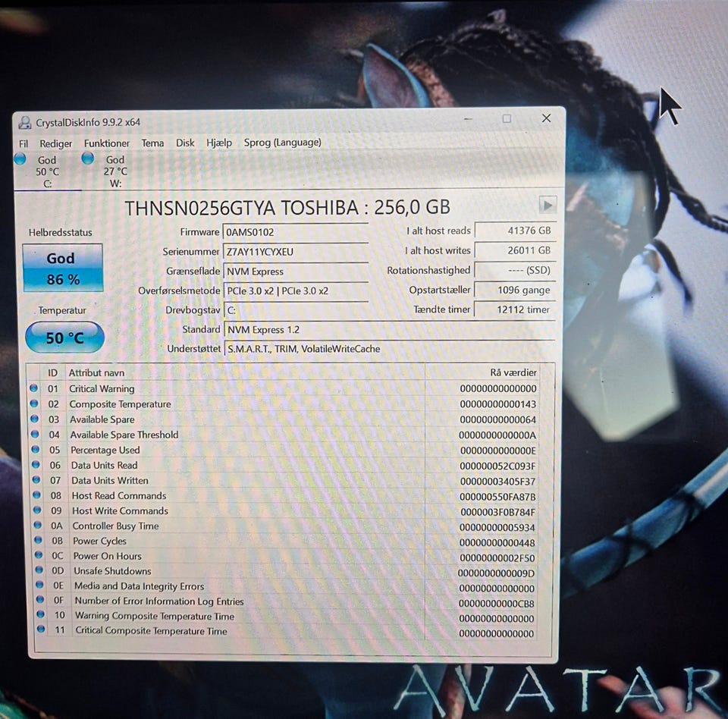Screen dimensions: 728x719
Task: Click the CrystalDiskInfo title bar app icon
Action: click(24, 123)
